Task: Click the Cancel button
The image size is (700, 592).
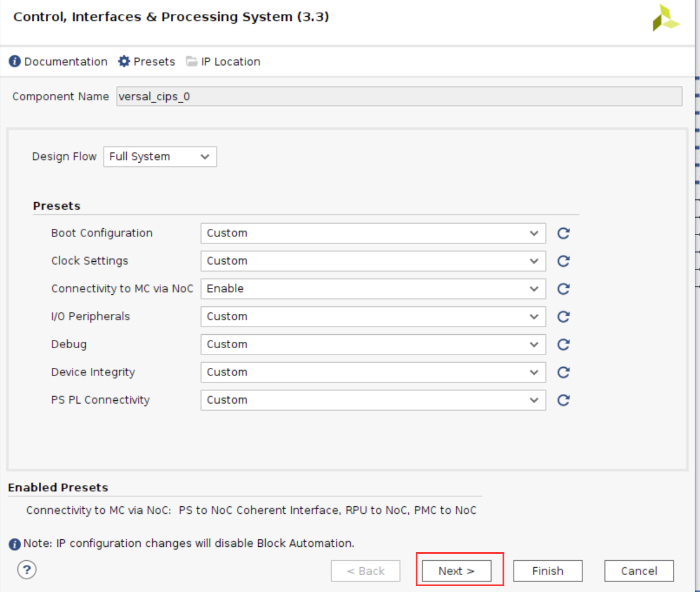Action: pos(639,571)
